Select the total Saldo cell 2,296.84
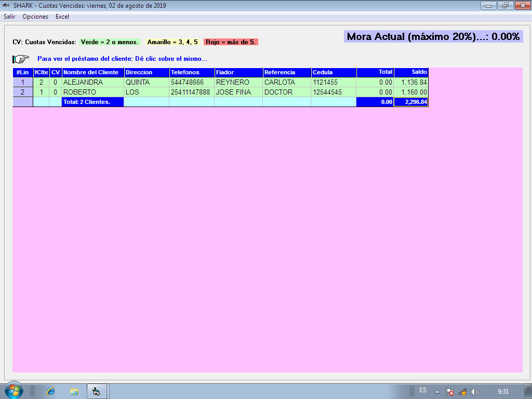The height and width of the screenshot is (399, 532). (411, 102)
